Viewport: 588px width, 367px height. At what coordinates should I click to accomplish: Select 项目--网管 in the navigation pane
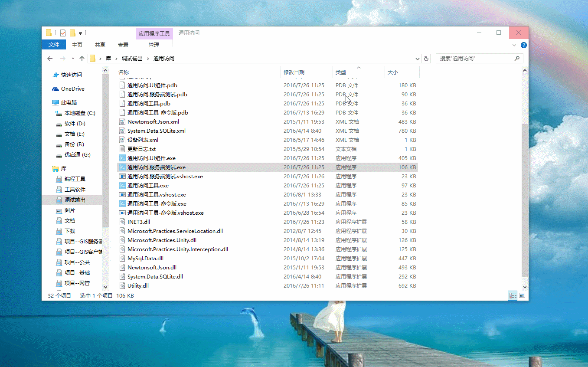[x=77, y=283]
